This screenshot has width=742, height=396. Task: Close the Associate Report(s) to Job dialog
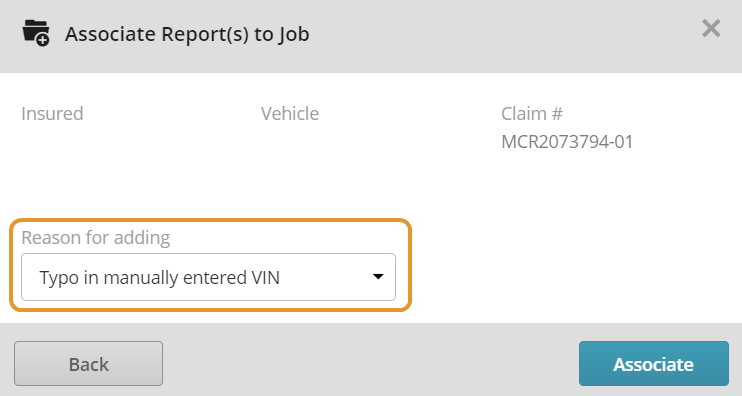711,29
